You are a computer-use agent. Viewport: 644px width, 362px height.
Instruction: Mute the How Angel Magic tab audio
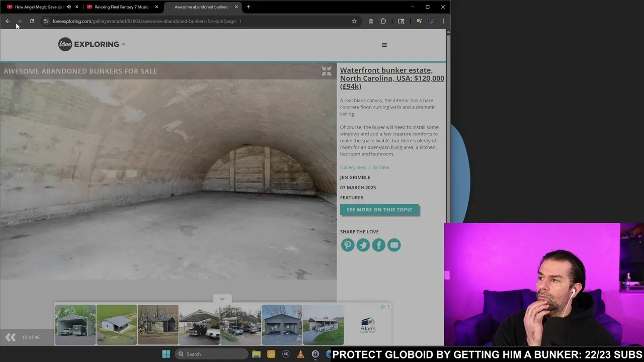68,7
